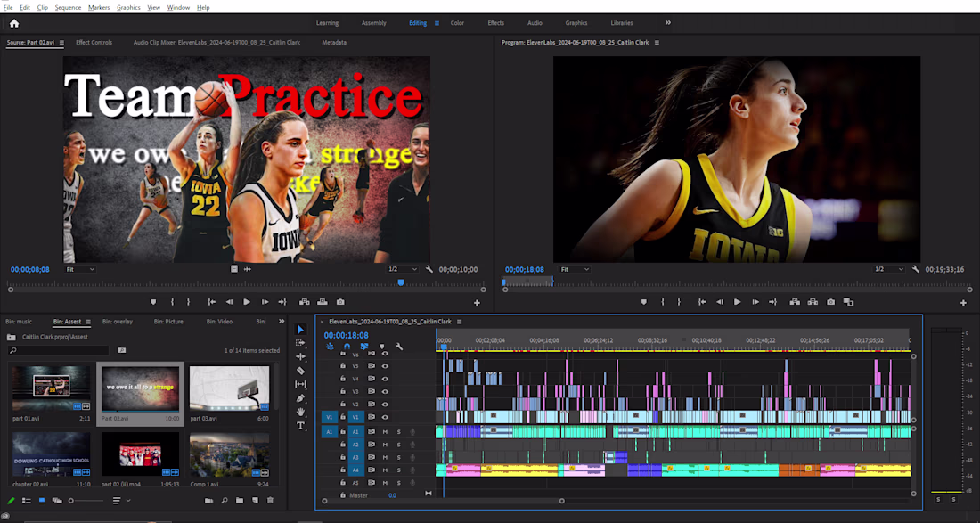Add a marker in the timeline header
The image size is (980, 523).
[382, 347]
